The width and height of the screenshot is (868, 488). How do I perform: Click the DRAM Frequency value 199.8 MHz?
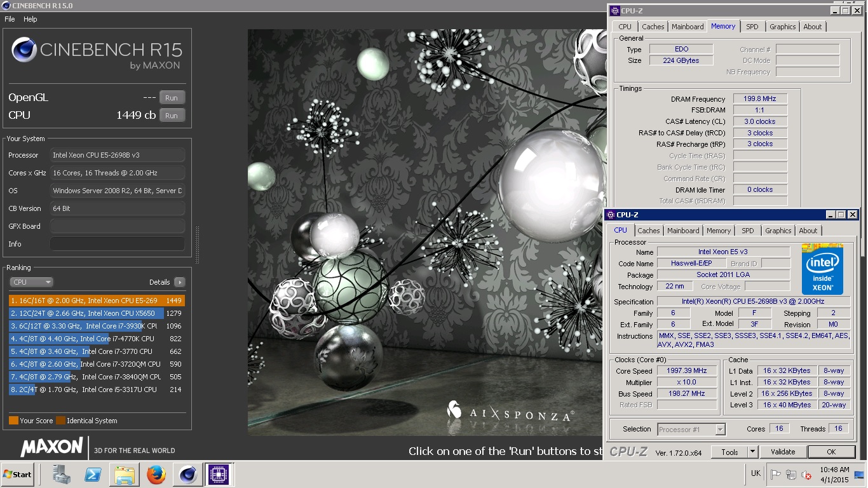(760, 99)
